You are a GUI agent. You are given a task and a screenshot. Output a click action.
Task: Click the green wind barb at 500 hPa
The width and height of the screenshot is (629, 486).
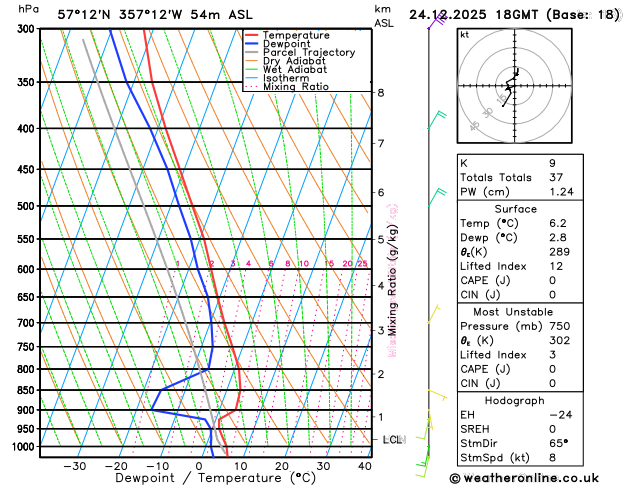[x=437, y=197]
